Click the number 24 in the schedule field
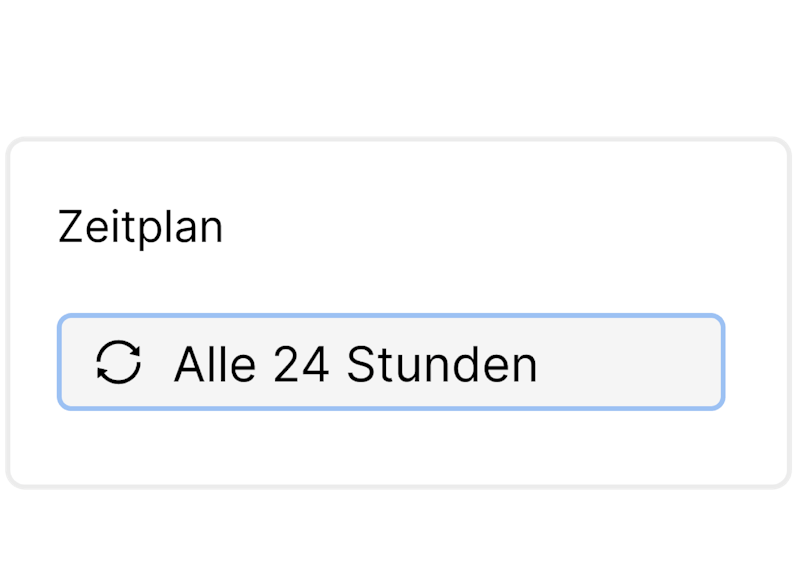Image resolution: width=798 pixels, height=572 pixels. (301, 365)
